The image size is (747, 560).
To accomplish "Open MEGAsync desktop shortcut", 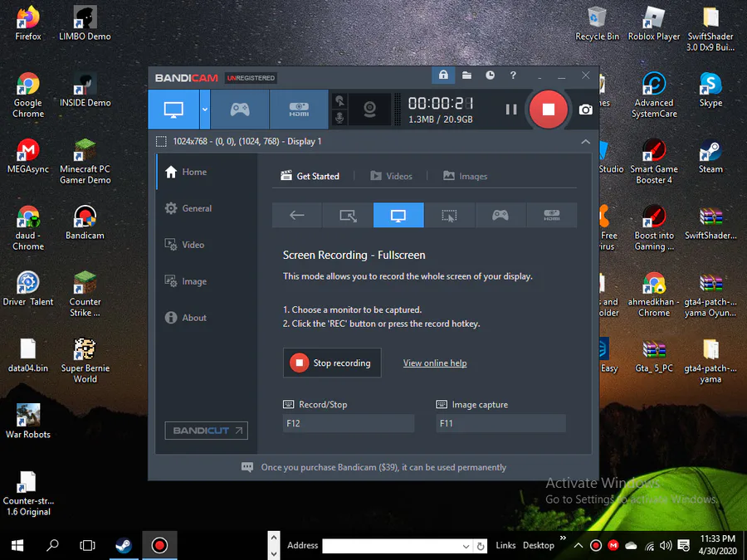I will click(28, 156).
